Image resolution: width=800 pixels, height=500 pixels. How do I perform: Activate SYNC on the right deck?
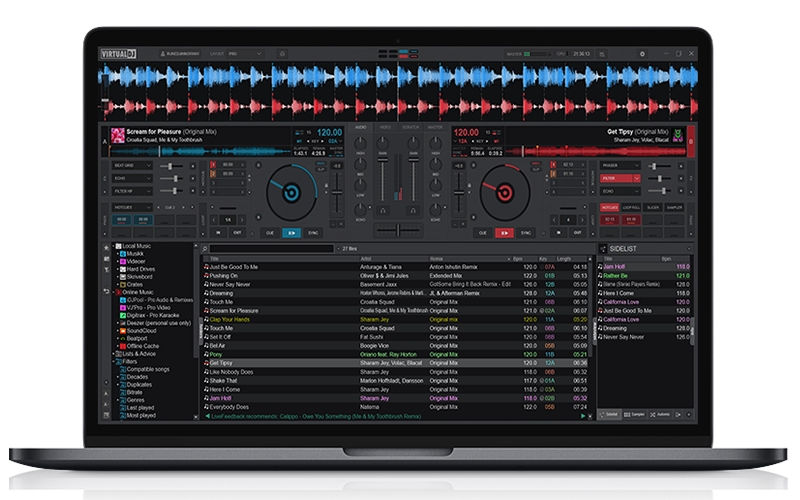point(526,233)
